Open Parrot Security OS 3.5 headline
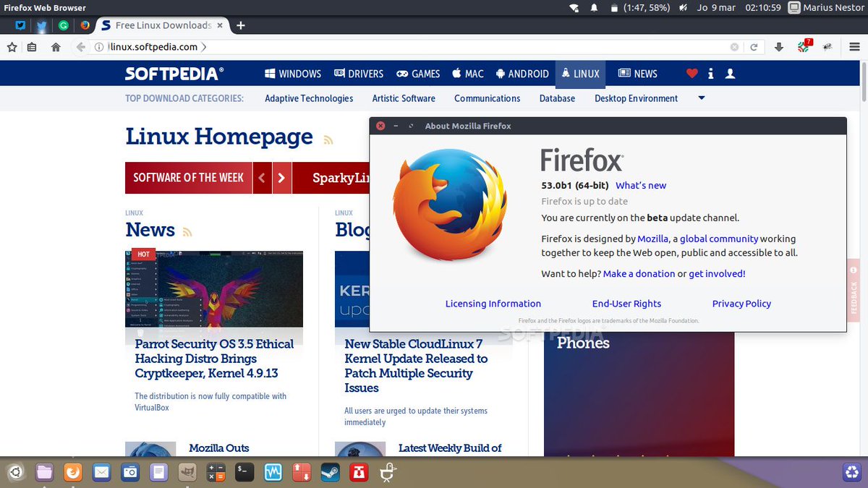868x488 pixels. [x=214, y=359]
